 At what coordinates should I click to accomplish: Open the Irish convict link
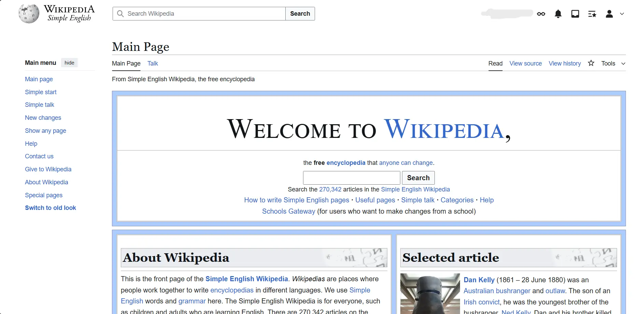pyautogui.click(x=482, y=302)
